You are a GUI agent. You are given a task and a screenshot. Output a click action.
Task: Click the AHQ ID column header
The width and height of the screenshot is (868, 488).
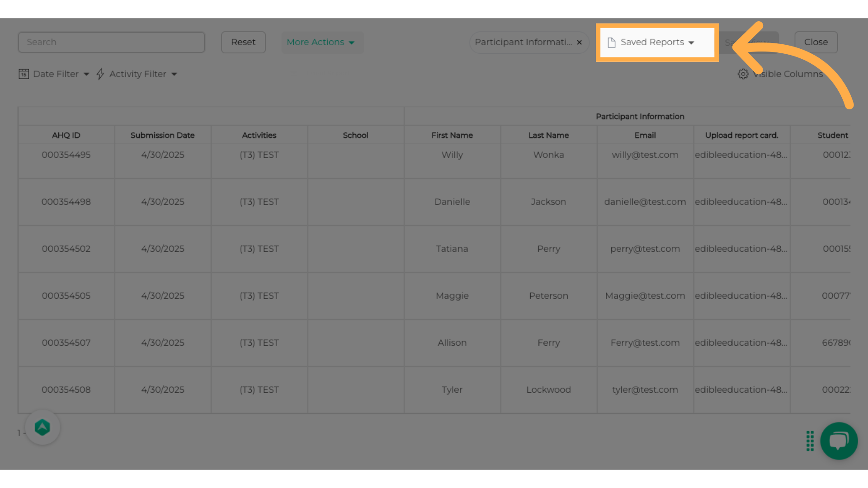[66, 135]
